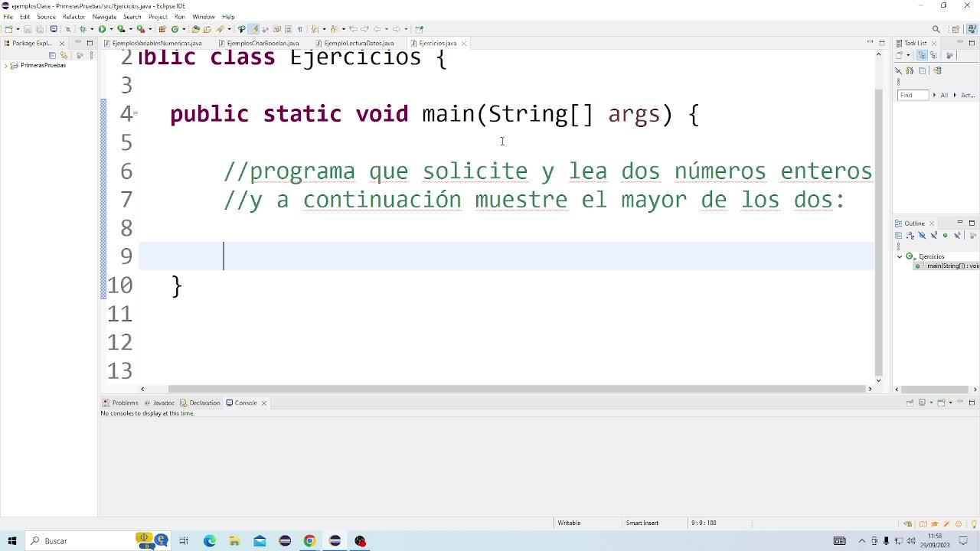
Task: Select main(String[]) in Outline view
Action: 948,266
